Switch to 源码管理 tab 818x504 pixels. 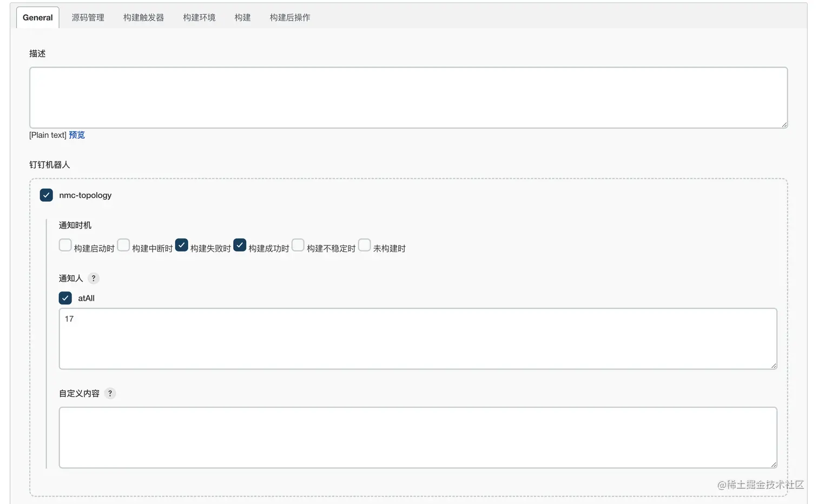tap(88, 17)
